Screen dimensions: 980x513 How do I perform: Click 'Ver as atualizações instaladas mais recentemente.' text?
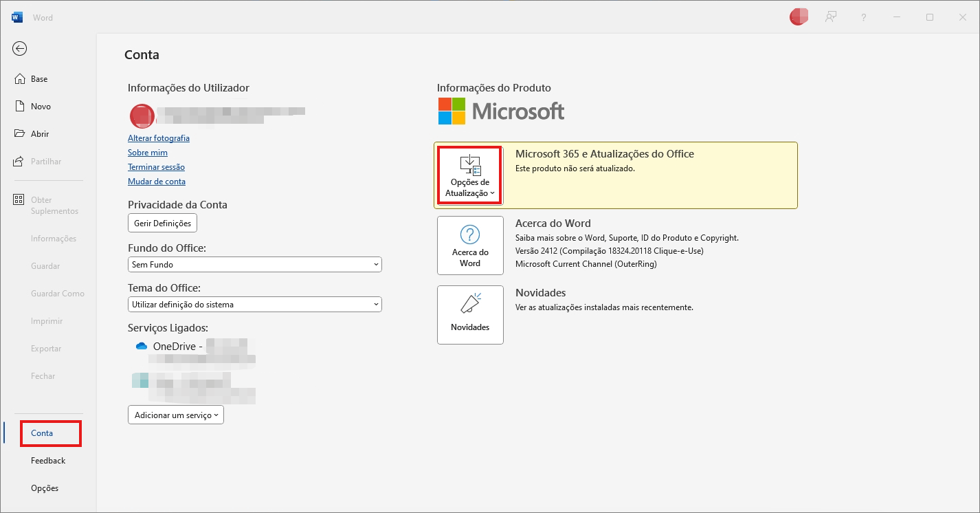tap(605, 307)
